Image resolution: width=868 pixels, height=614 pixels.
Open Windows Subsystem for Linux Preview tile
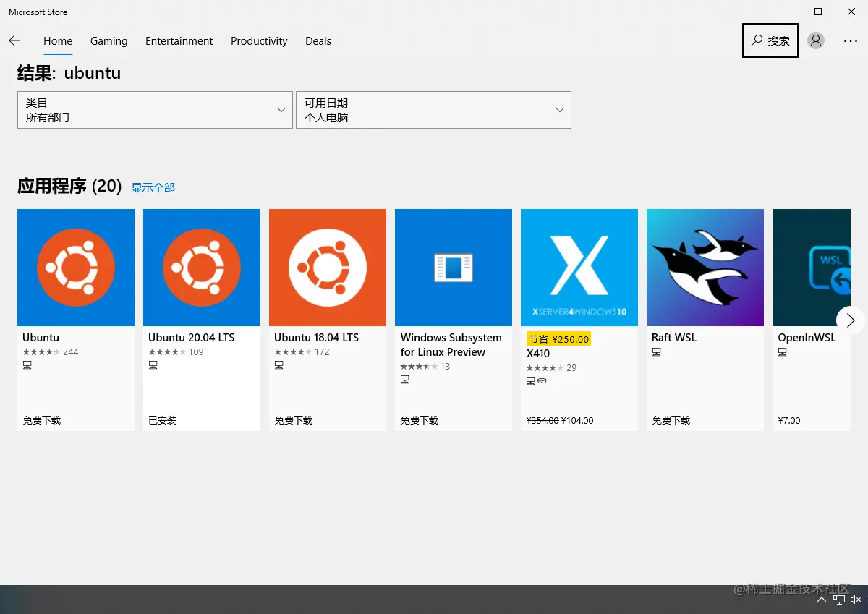[454, 268]
